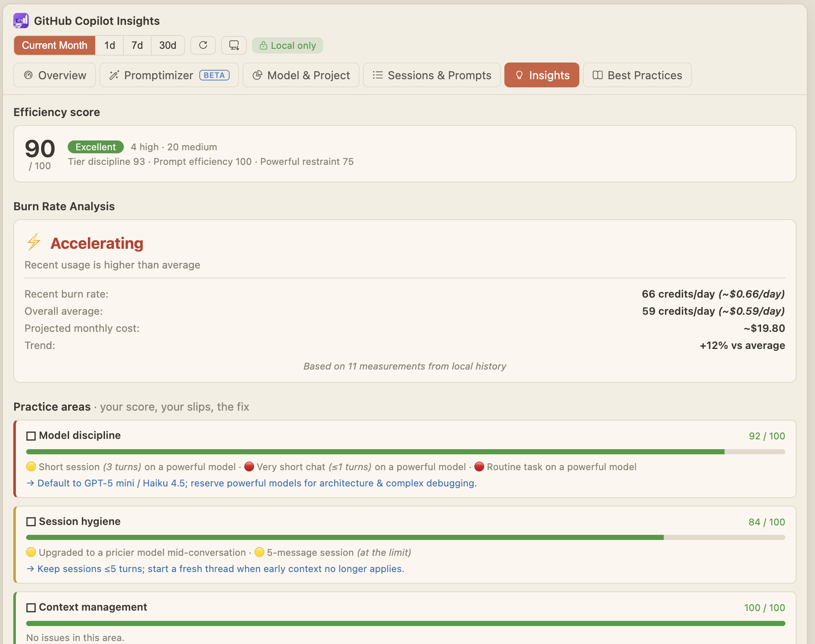Click red dot beside Very short chat issue
This screenshot has width=815, height=644.
click(249, 466)
